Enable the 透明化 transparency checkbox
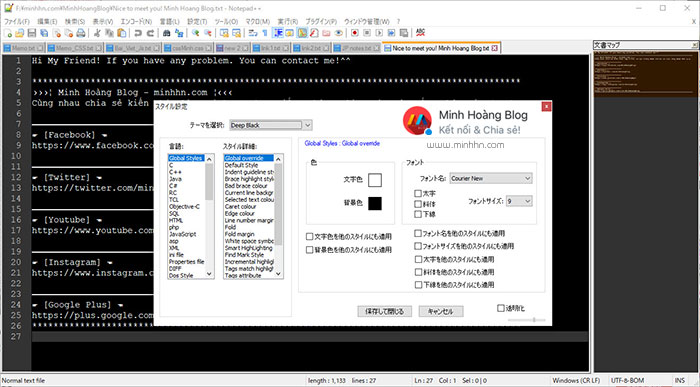The height and width of the screenshot is (387, 700). [x=501, y=308]
